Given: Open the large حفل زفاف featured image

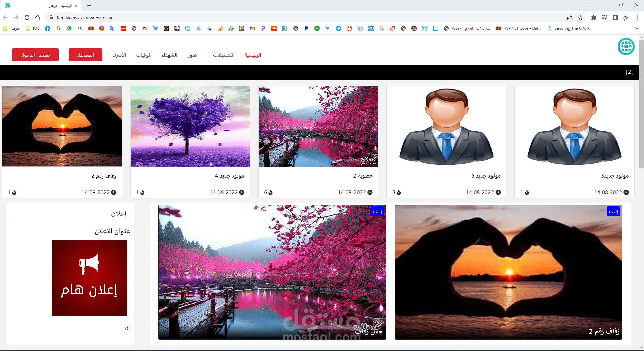Looking at the screenshot, I should pos(272,272).
